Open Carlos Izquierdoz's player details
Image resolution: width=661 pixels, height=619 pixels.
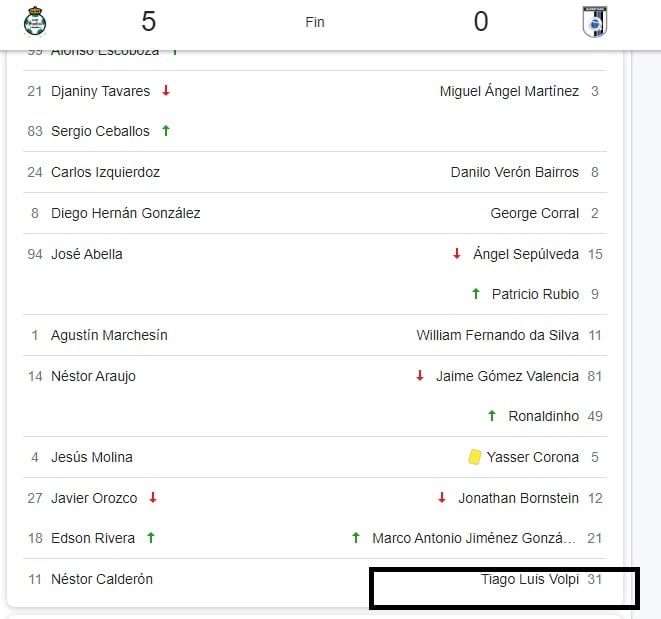(105, 172)
